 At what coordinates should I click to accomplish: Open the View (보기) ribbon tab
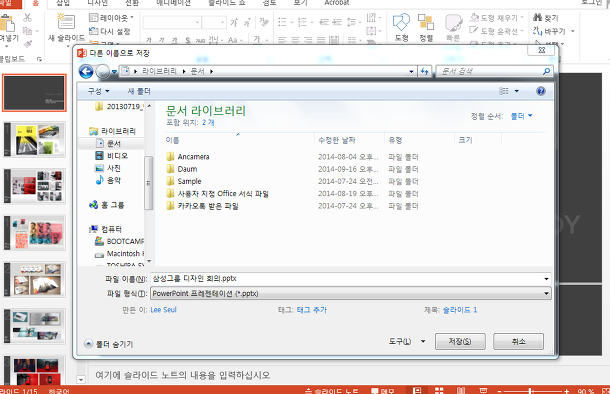click(300, 3)
